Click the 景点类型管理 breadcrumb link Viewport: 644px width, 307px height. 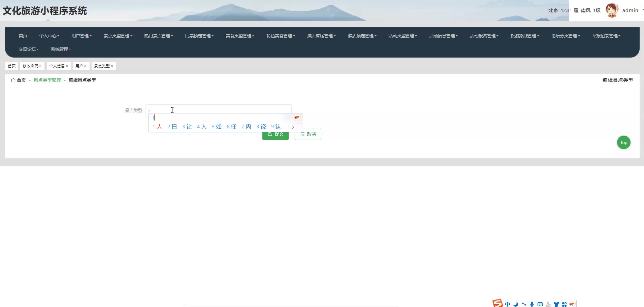tap(47, 80)
